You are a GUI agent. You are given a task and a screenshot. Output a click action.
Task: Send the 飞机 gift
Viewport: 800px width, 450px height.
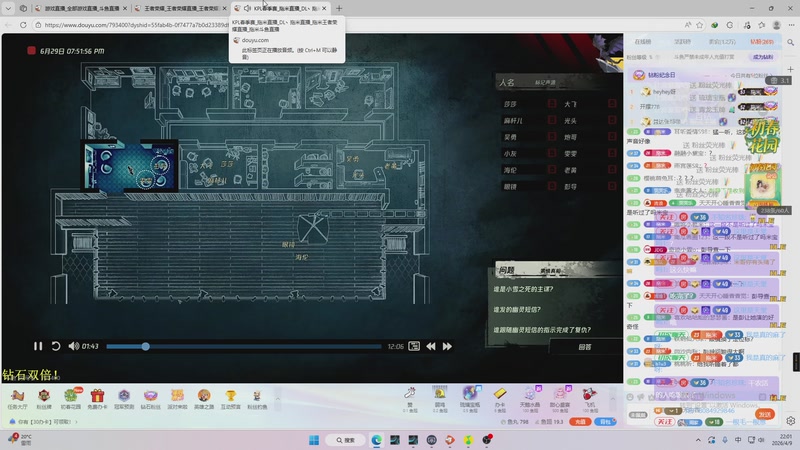click(x=590, y=399)
